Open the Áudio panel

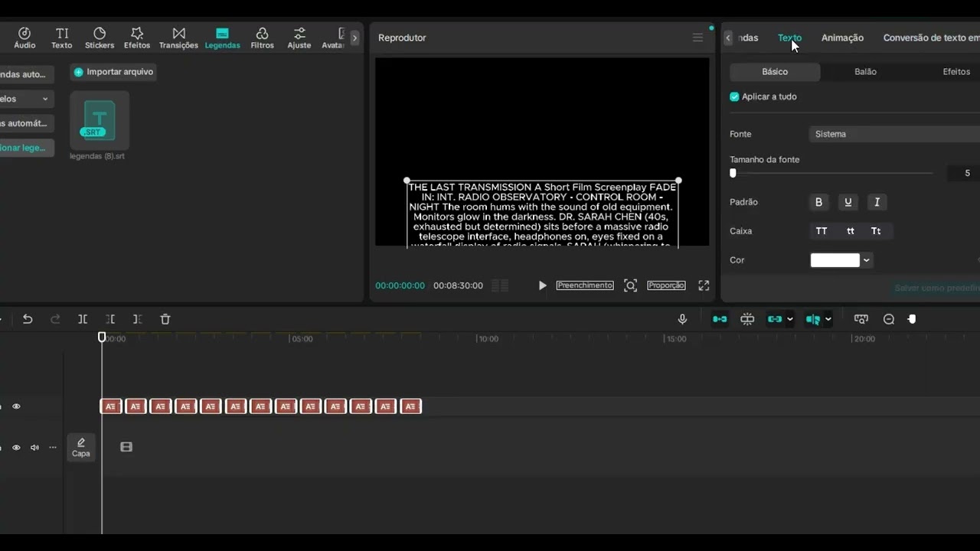[x=24, y=38]
